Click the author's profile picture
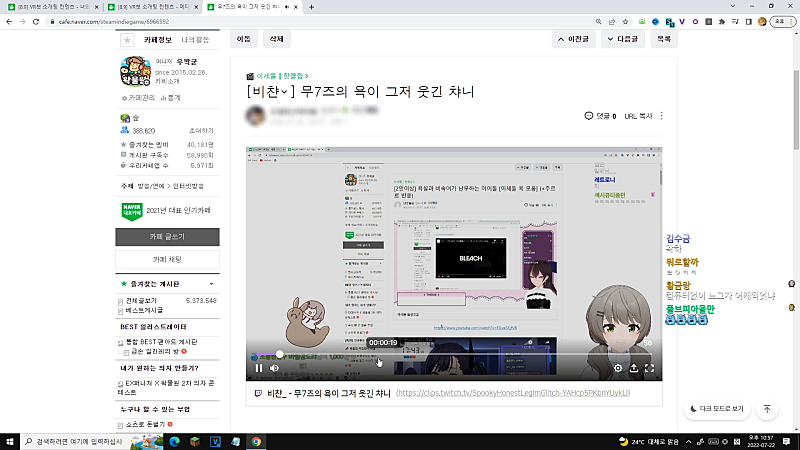Screen dimensions: 800x450 256,116
